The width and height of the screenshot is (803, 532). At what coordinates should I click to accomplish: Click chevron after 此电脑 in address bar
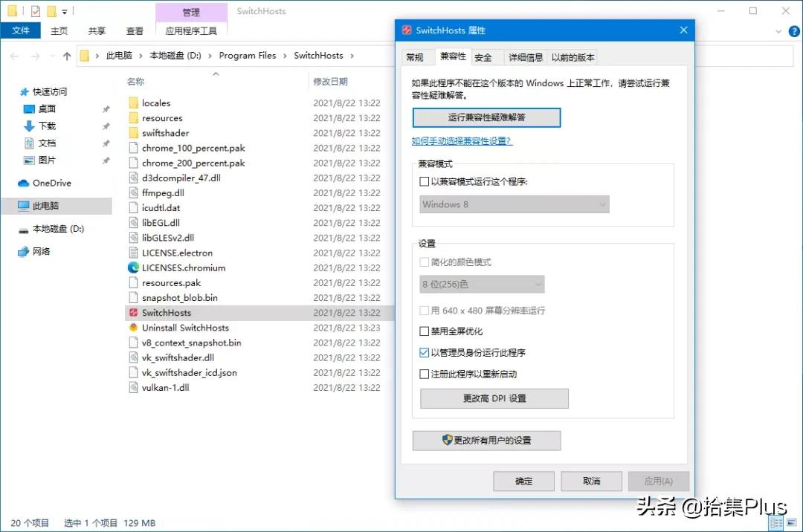(141, 56)
